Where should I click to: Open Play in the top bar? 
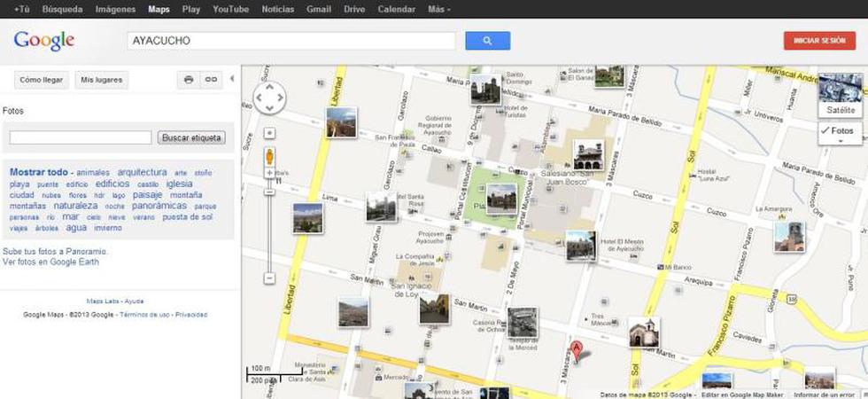coord(191,10)
